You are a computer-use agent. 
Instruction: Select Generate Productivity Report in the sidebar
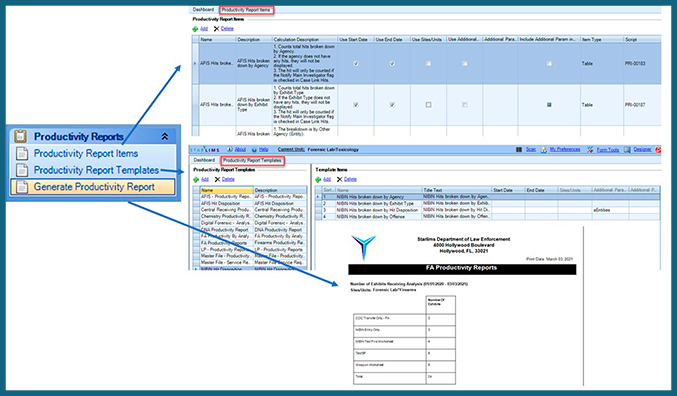pyautogui.click(x=94, y=187)
